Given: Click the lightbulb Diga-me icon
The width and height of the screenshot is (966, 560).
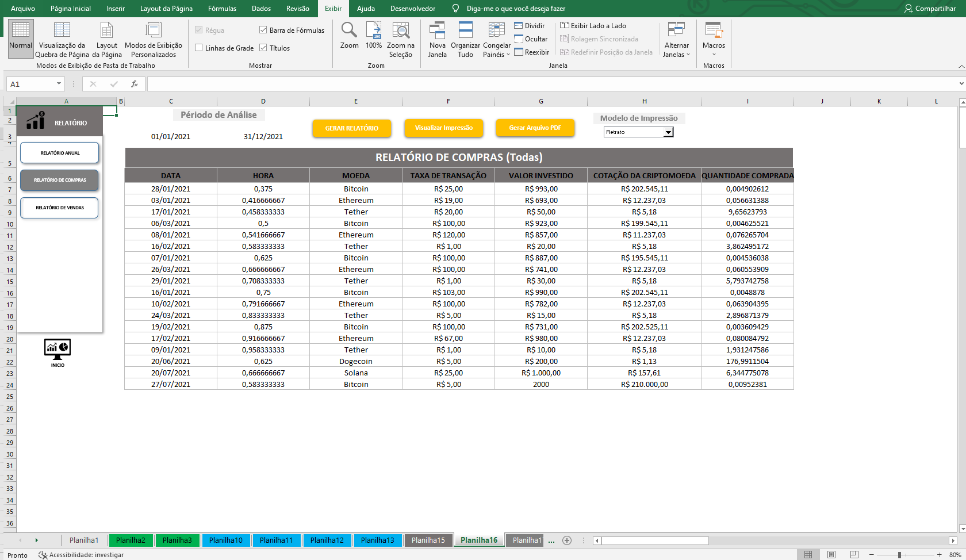Looking at the screenshot, I should [456, 9].
